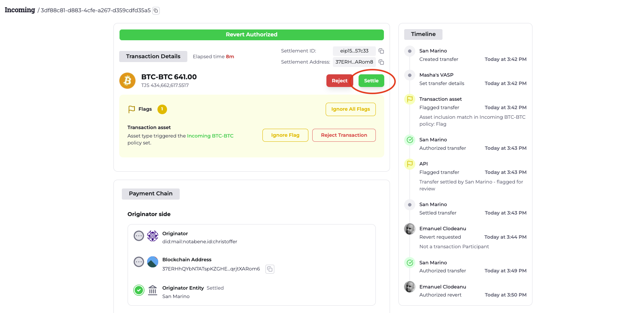Viewport: 644px width, 313px height.
Task: Copy the Settlement Address value
Action: click(381, 62)
